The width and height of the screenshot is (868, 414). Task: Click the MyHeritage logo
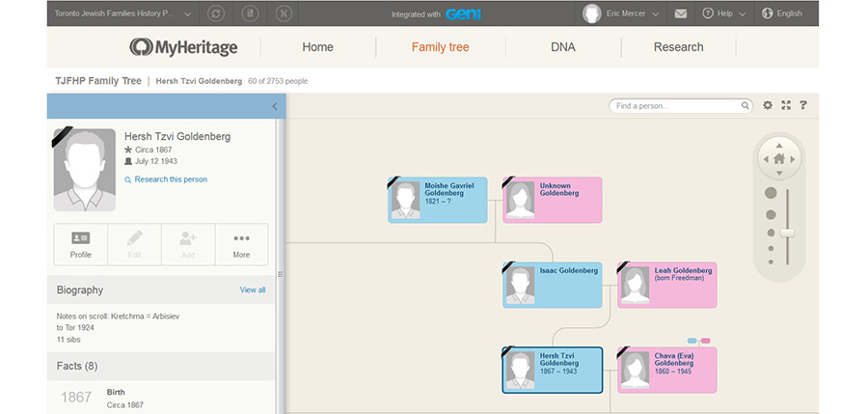coord(183,47)
